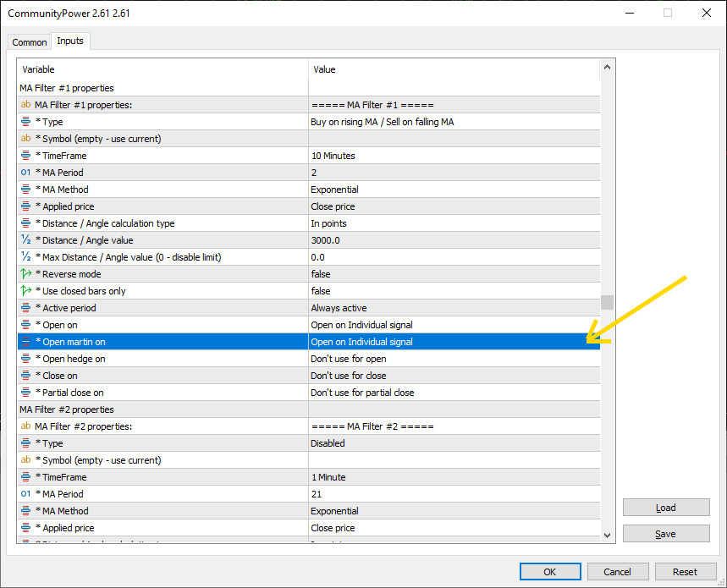Open MA Filter #1 MA Method value Exponential

point(454,190)
